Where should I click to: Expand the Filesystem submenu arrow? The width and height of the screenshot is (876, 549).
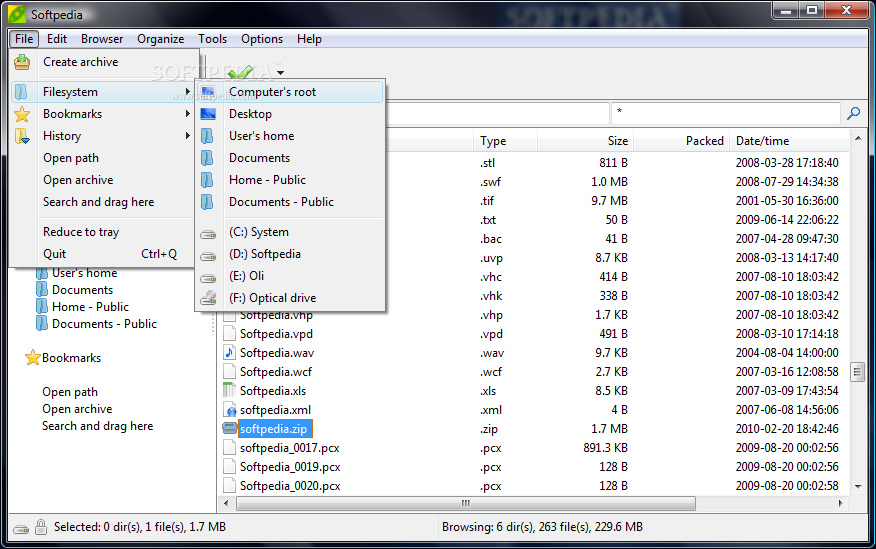pyautogui.click(x=188, y=92)
